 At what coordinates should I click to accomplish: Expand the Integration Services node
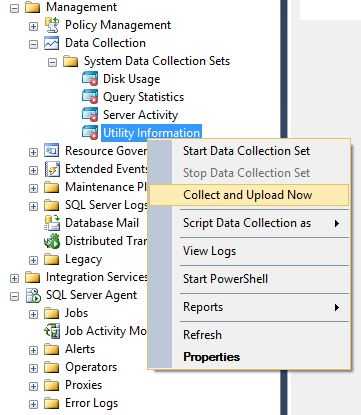pyautogui.click(x=14, y=278)
